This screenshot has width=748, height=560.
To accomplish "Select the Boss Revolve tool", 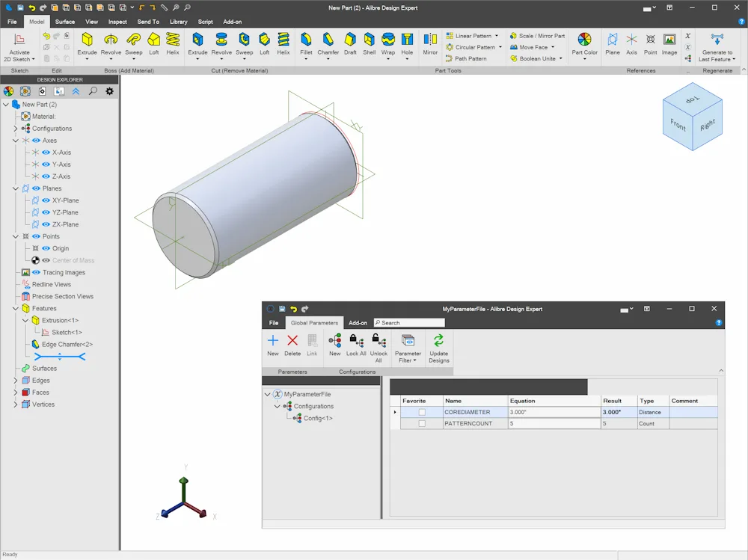I will tap(111, 44).
